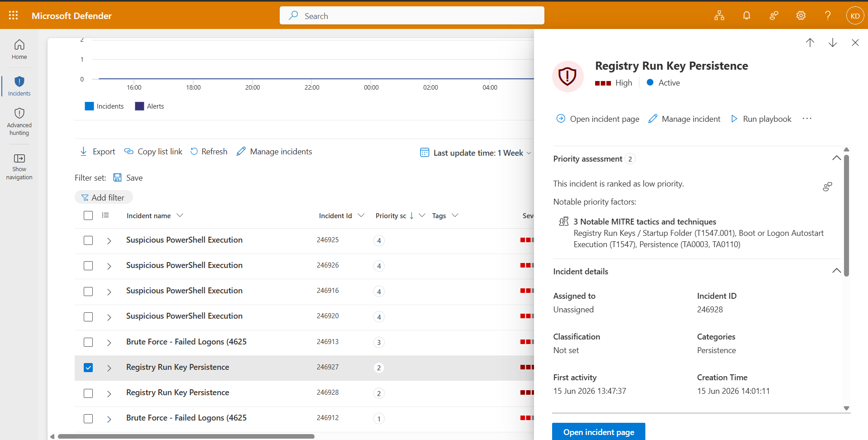Go to previous incident with up arrow

[810, 43]
